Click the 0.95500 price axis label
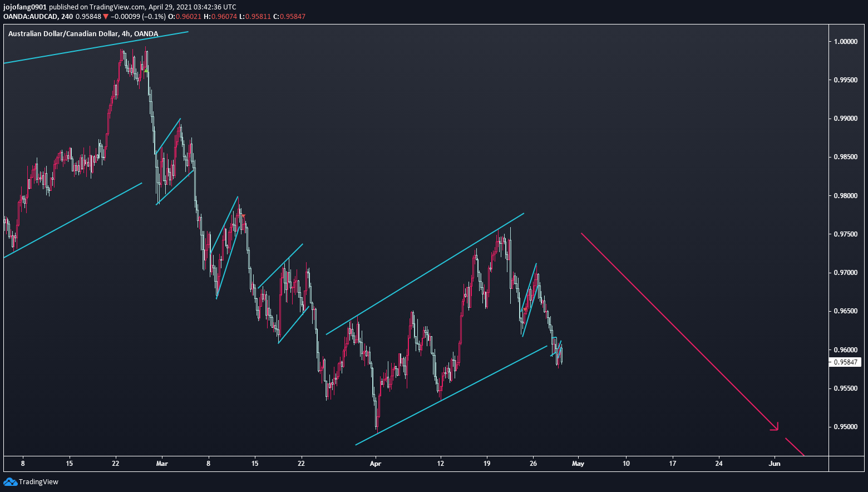 845,388
